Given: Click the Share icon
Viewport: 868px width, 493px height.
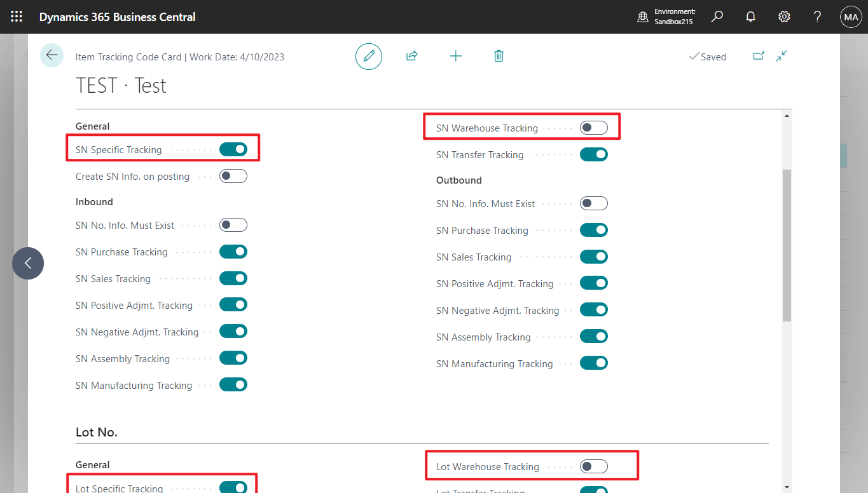Looking at the screenshot, I should [411, 56].
